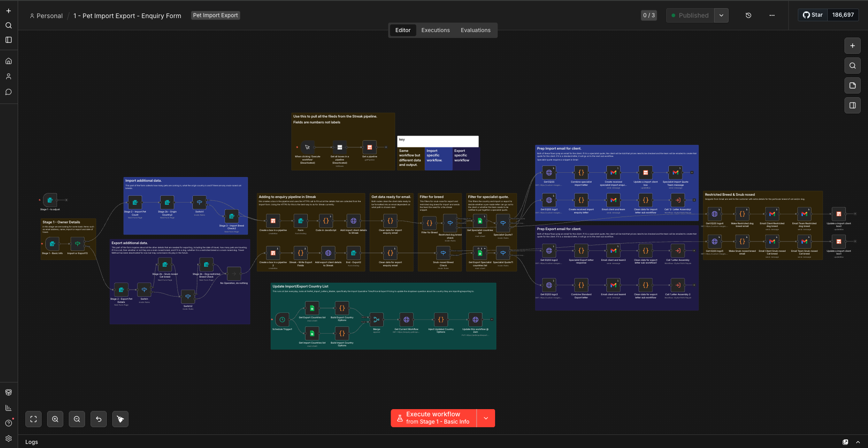Image resolution: width=868 pixels, height=448 pixels.
Task: Select the When clicking Execute workflow trigger node
Action: click(x=307, y=147)
